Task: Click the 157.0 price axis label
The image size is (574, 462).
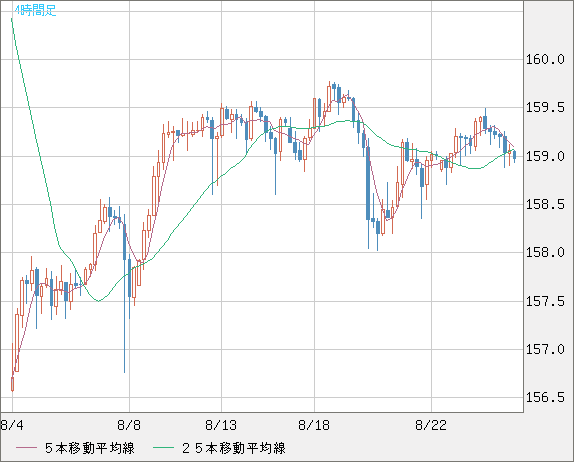Action: click(545, 349)
